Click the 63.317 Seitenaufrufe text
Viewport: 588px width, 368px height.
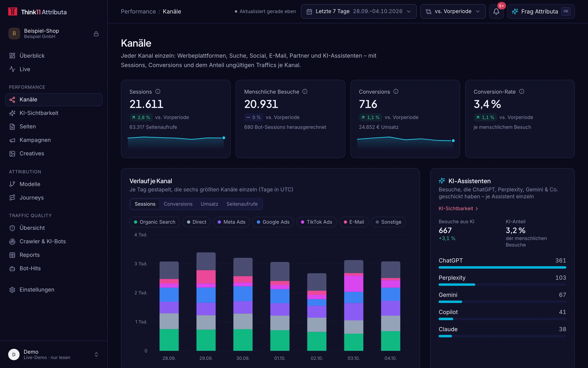point(153,127)
